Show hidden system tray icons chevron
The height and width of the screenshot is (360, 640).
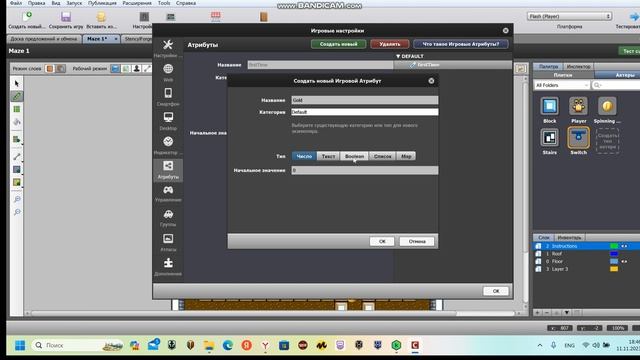pyautogui.click(x=540, y=345)
